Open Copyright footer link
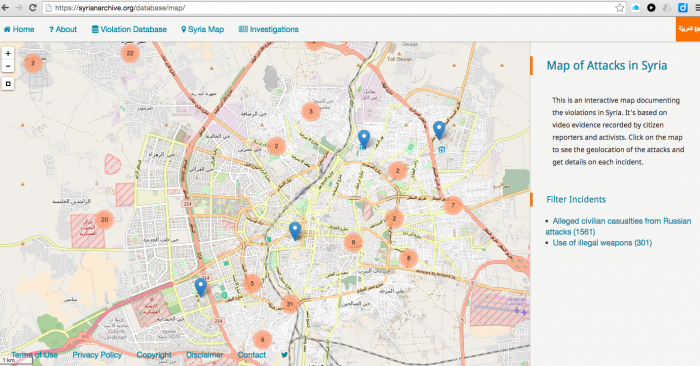This screenshot has width=700, height=366. click(154, 355)
